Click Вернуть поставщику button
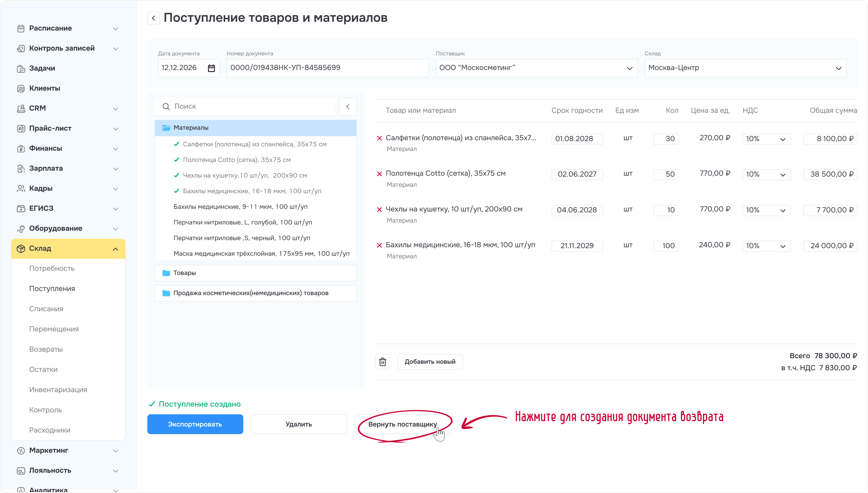868x493 pixels. tap(402, 424)
